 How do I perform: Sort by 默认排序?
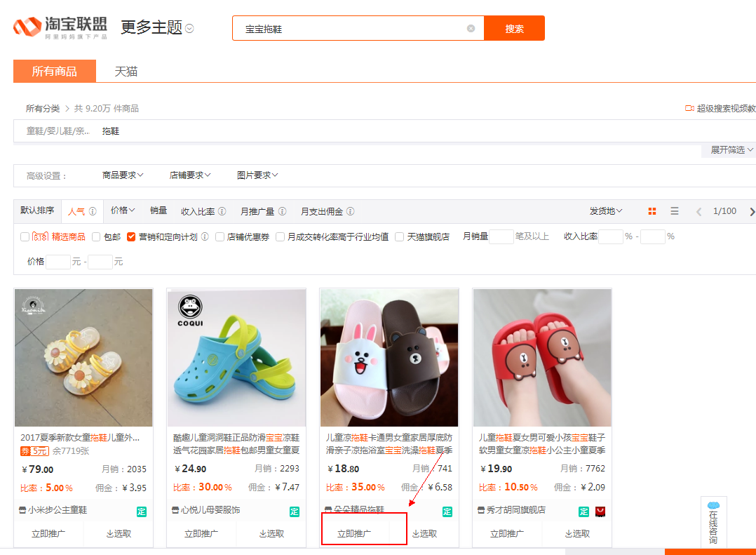[37, 210]
